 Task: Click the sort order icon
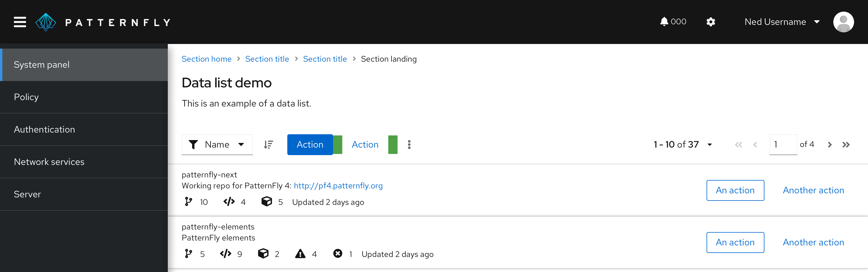[268, 145]
